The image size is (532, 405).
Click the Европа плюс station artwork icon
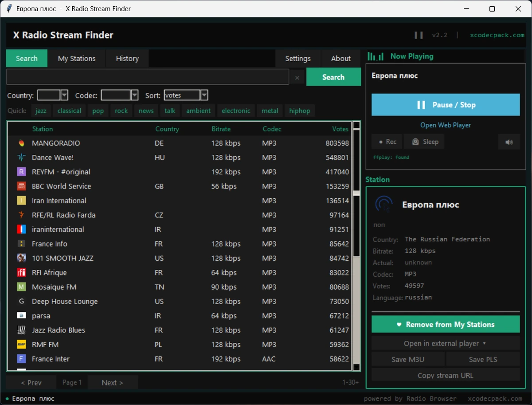click(x=384, y=204)
